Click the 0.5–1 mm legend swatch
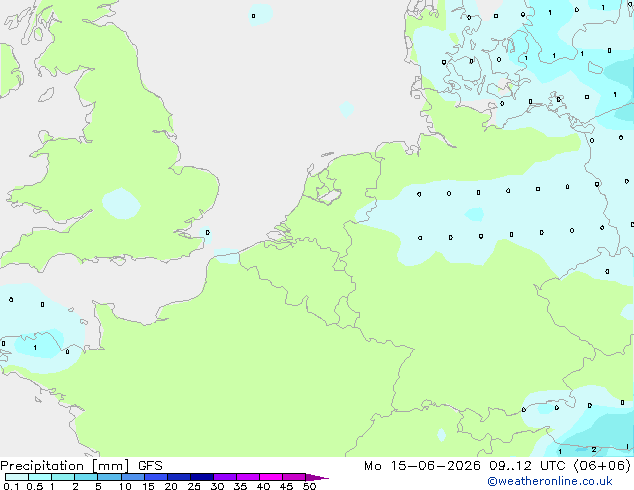 pos(40,477)
